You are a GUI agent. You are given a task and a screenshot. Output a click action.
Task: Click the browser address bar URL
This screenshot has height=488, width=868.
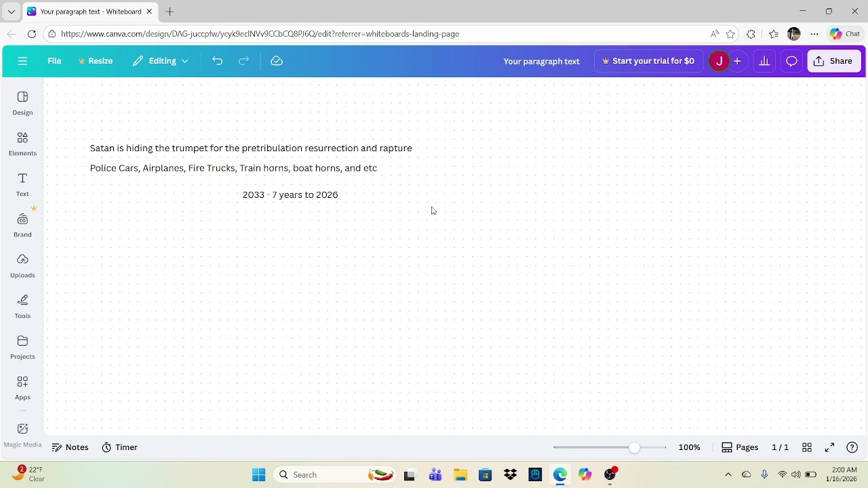click(x=260, y=34)
